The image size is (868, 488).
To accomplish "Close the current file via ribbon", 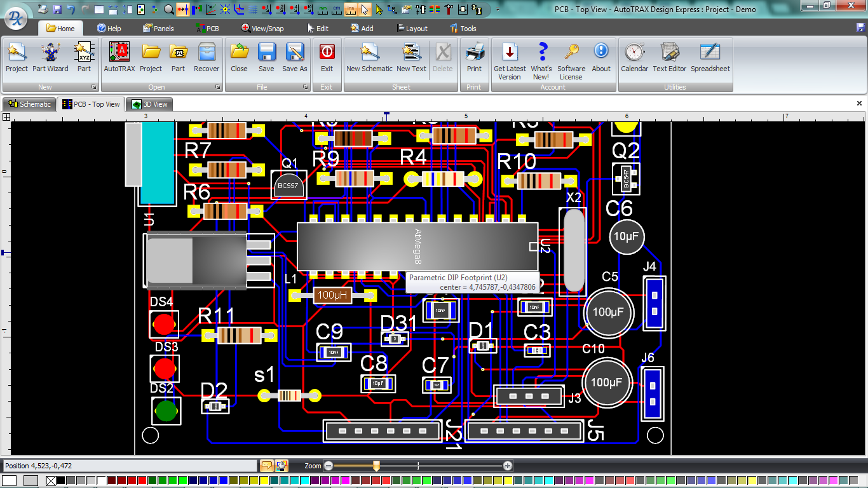I will click(240, 58).
